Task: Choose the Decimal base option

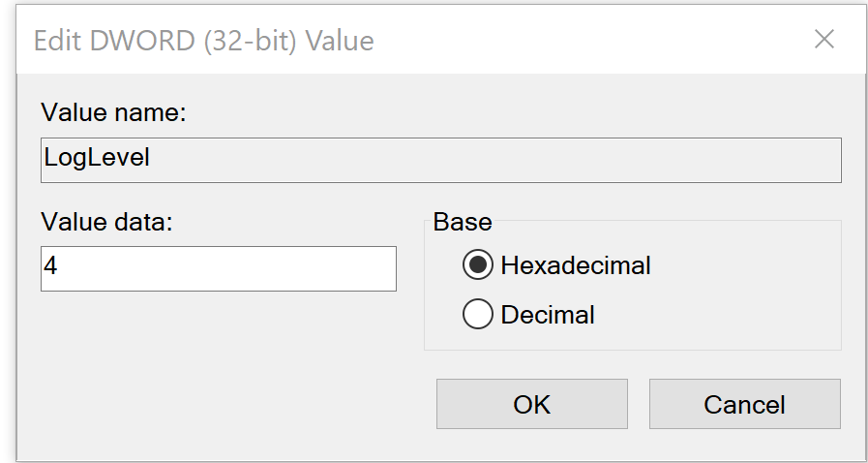Action: [478, 315]
